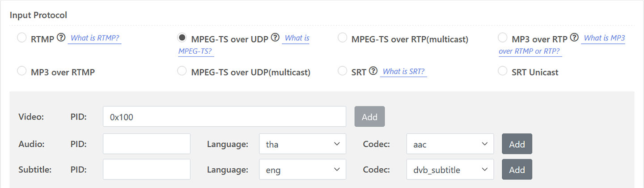The image size is (644, 188).
Task: Select MPEG-TS over UDP(multicast) radio button
Action: click(182, 71)
